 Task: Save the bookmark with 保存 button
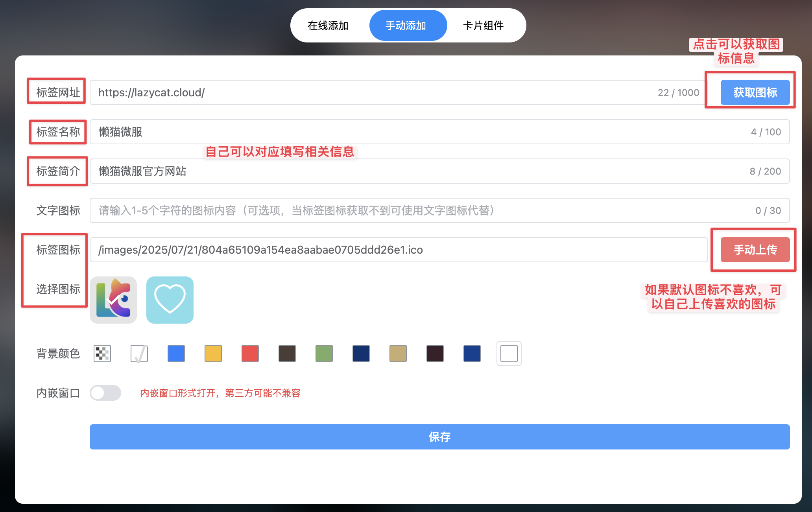point(439,437)
